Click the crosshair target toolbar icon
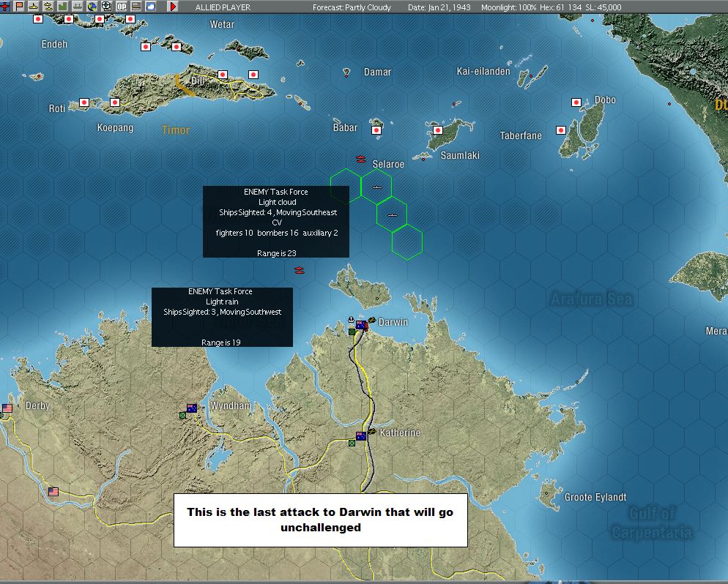Screen dimensions: 728x584 [x=106, y=7]
